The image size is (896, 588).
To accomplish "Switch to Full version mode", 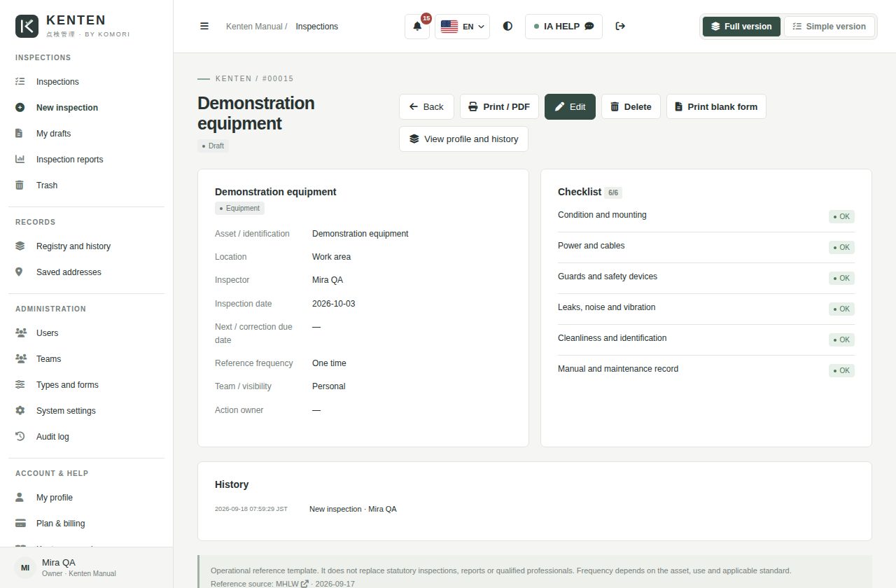I will pyautogui.click(x=741, y=27).
